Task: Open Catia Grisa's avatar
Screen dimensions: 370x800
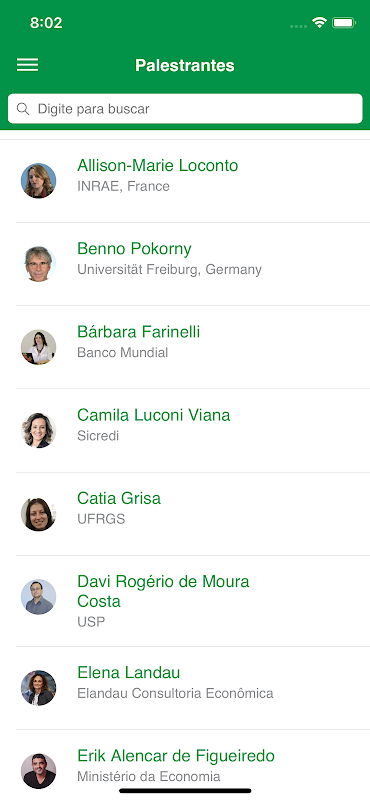Action: pyautogui.click(x=38, y=514)
